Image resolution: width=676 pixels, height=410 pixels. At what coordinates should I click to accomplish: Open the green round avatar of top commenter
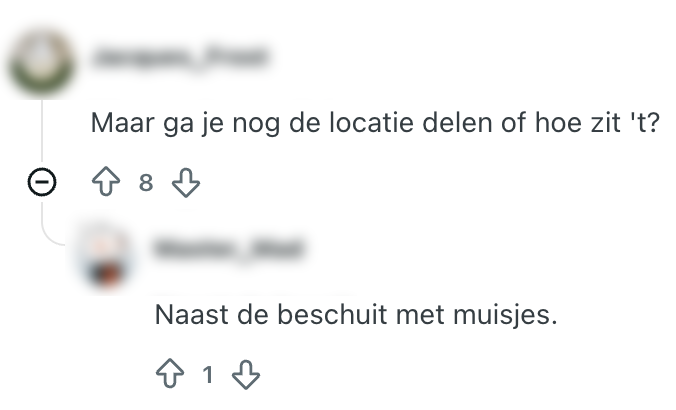[x=41, y=61]
